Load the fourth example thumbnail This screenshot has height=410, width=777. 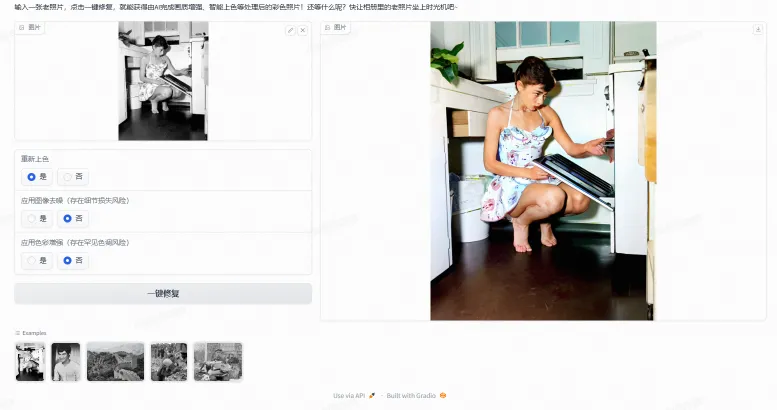[169, 362]
